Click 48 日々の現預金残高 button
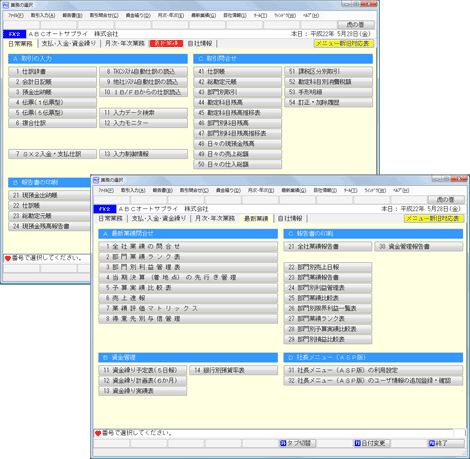The height and width of the screenshot is (459, 470). pos(238,144)
